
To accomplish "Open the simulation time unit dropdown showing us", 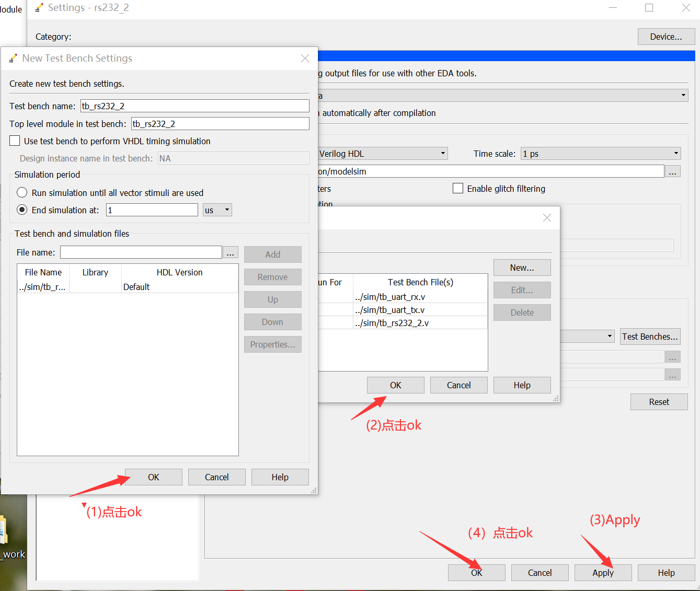I will (x=217, y=210).
